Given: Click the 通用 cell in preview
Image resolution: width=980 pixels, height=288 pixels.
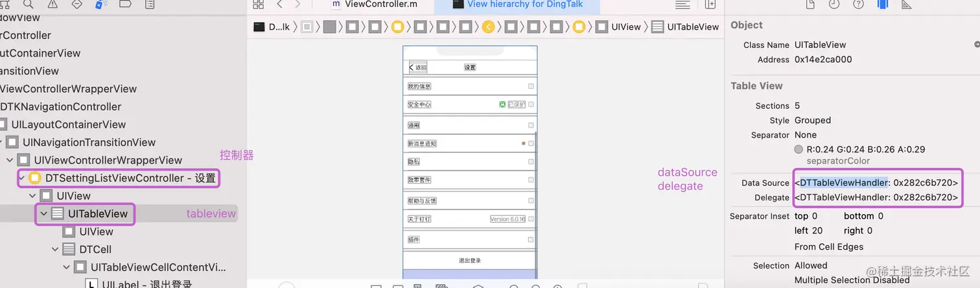Looking at the screenshot, I should pos(470,125).
